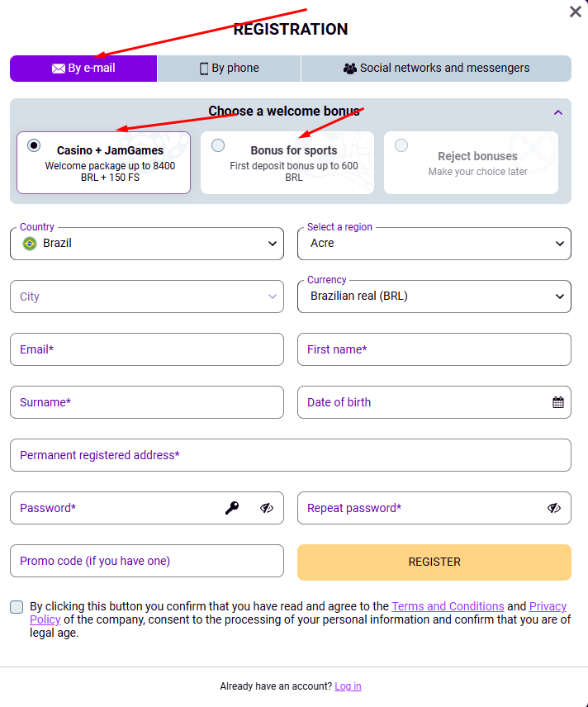Select Casino + JamGames bonus radio button
Image resolution: width=588 pixels, height=707 pixels.
pos(34,145)
